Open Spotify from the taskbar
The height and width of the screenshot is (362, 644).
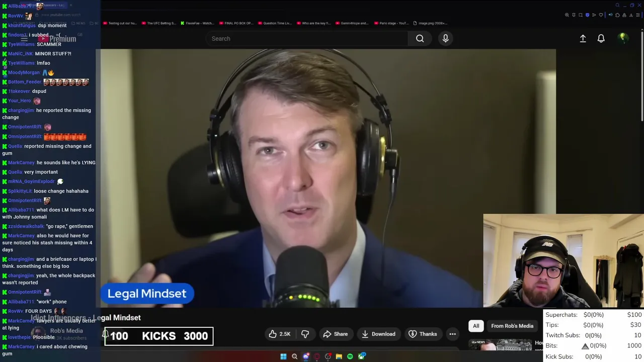350,356
